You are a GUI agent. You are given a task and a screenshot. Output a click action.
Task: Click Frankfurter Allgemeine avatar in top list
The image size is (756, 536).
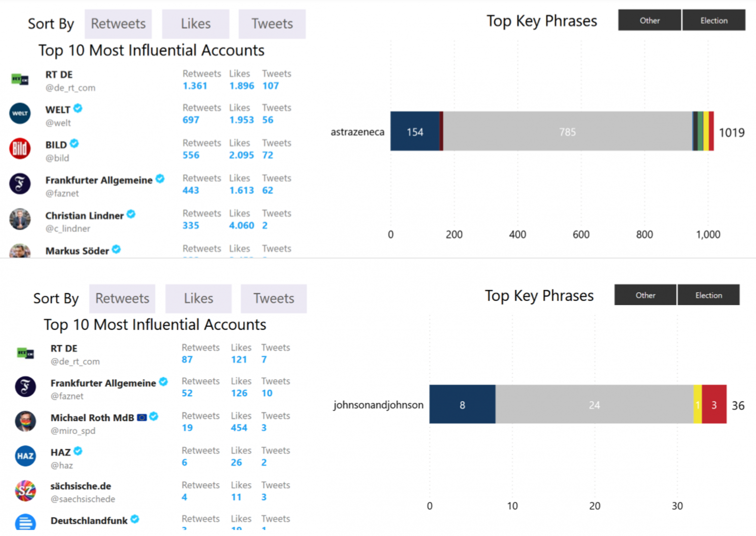(x=20, y=184)
